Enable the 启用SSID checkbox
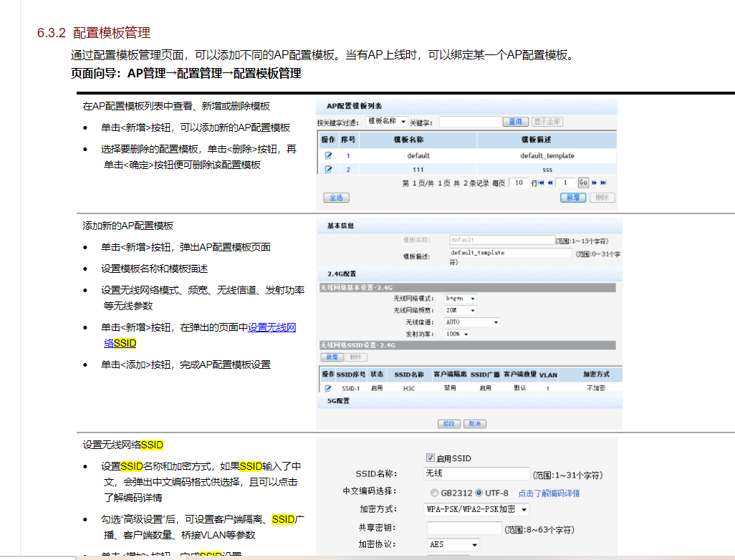 pos(431,458)
